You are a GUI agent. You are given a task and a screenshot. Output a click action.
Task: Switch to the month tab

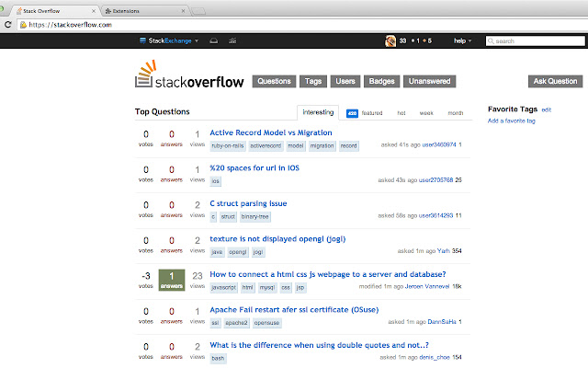pos(455,113)
